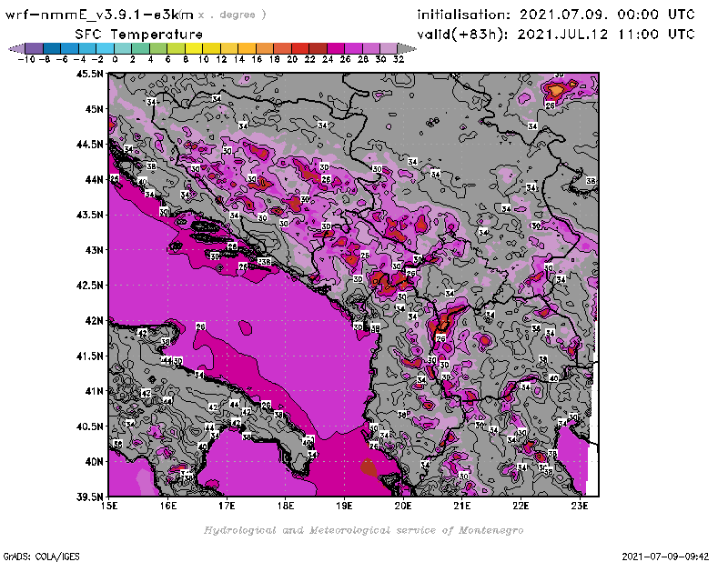Click the 42N latitude axis label

click(x=92, y=320)
